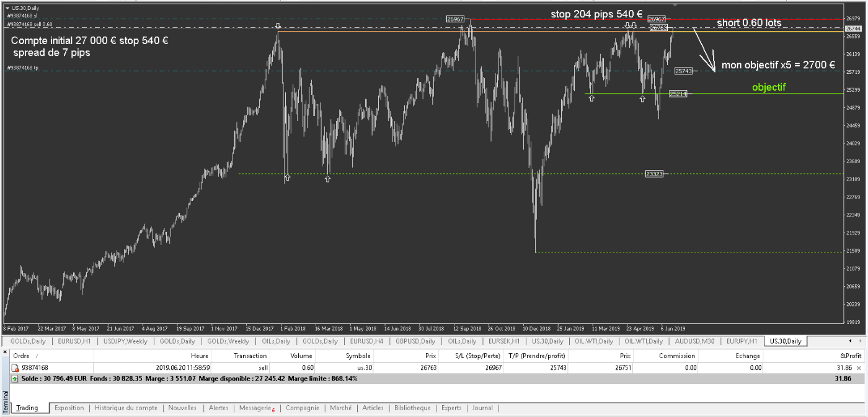The width and height of the screenshot is (868, 417).
Task: Switch to the USDJPY,Weekly chart tab
Action: pyautogui.click(x=125, y=341)
